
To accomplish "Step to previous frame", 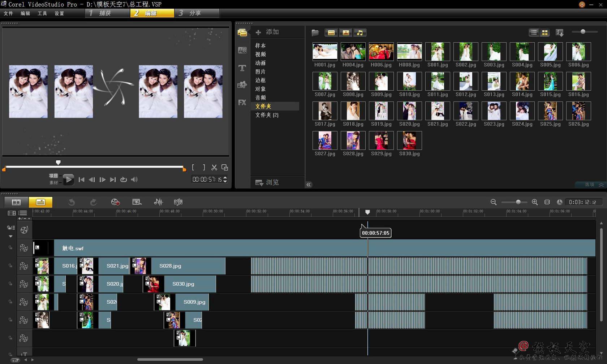I will click(x=92, y=179).
